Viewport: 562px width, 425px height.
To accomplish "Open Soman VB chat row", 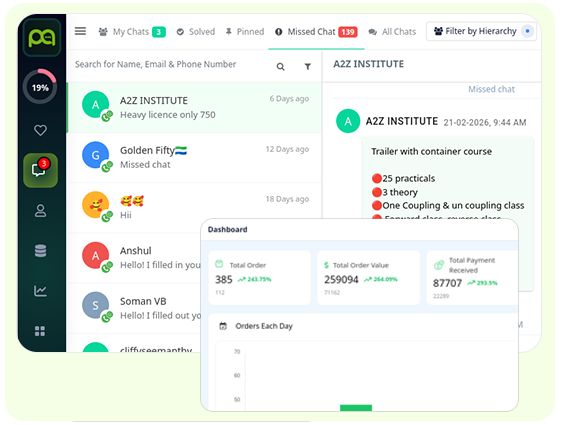I will tap(134, 308).
